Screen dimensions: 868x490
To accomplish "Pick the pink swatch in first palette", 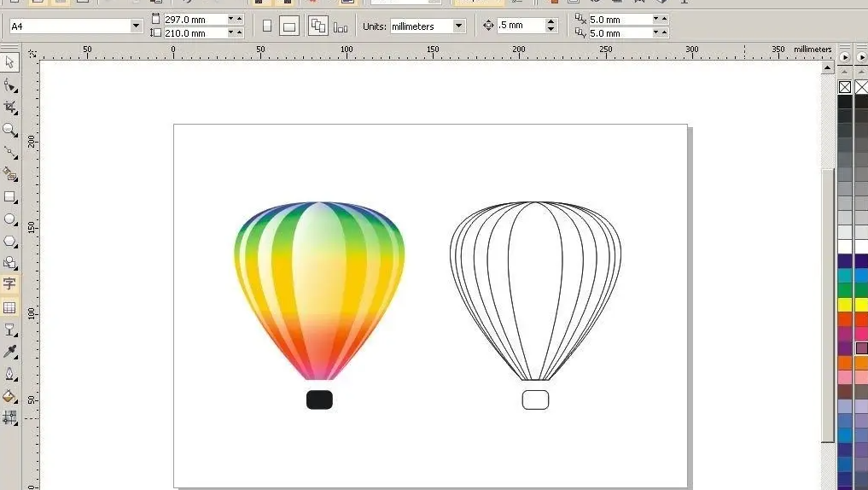I will pos(845,377).
